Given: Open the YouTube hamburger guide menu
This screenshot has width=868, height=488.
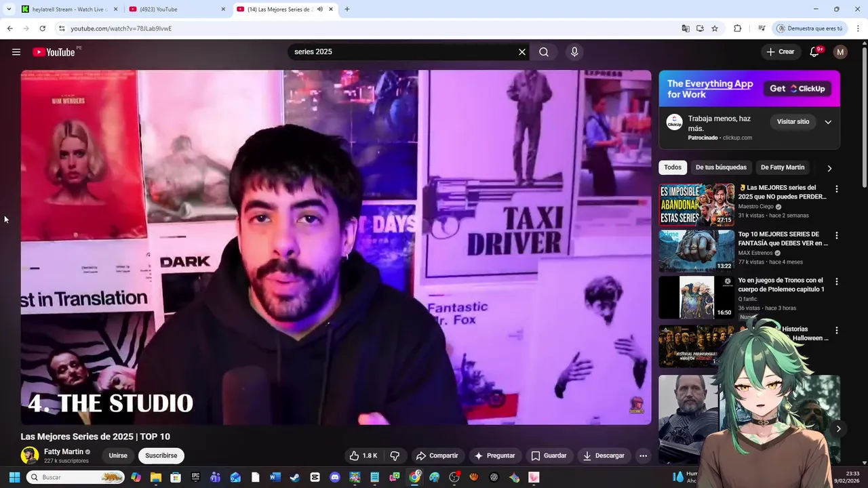Looking at the screenshot, I should point(16,52).
